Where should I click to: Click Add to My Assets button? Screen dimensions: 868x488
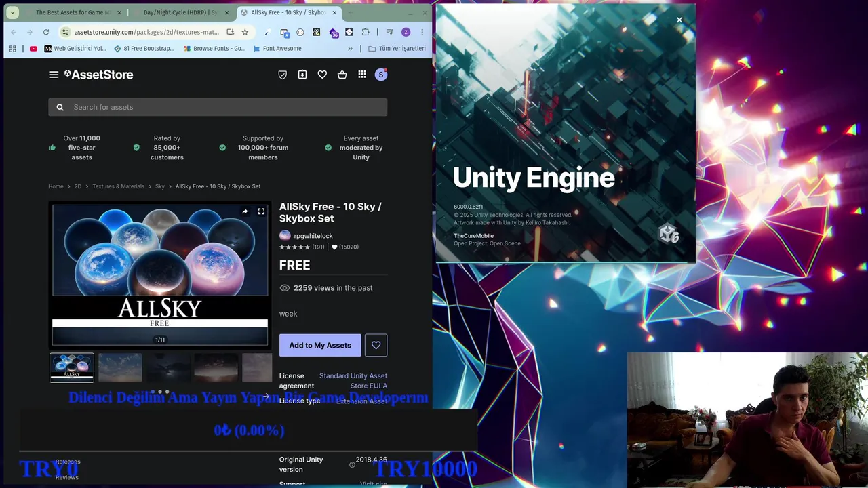pyautogui.click(x=320, y=345)
